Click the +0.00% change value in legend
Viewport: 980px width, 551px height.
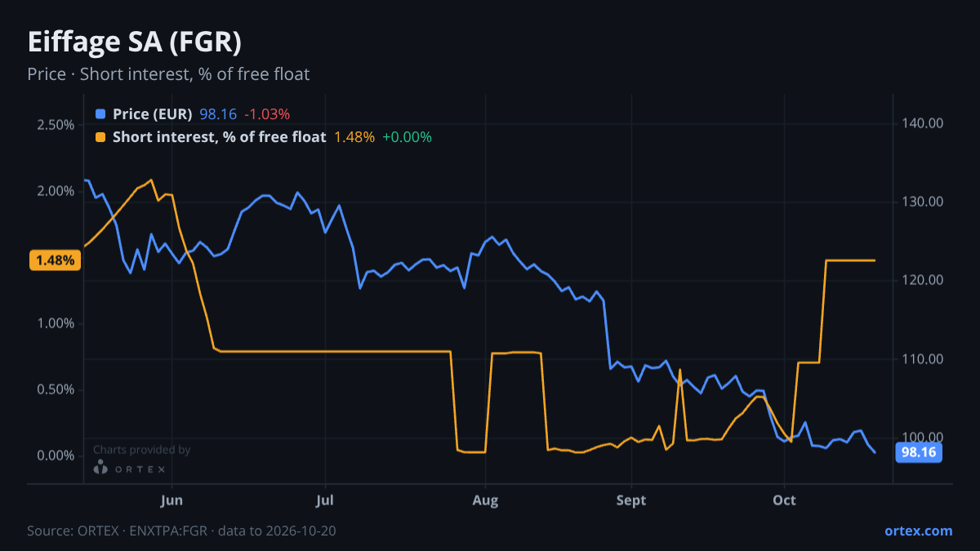coord(407,137)
